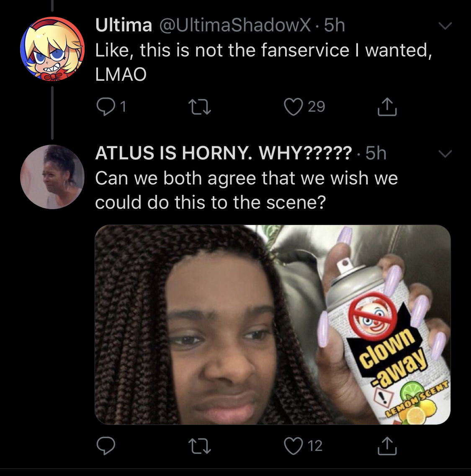This screenshot has width=471, height=476.
Task: Open Ultima's anime avatar profile picture
Action: pos(52,49)
